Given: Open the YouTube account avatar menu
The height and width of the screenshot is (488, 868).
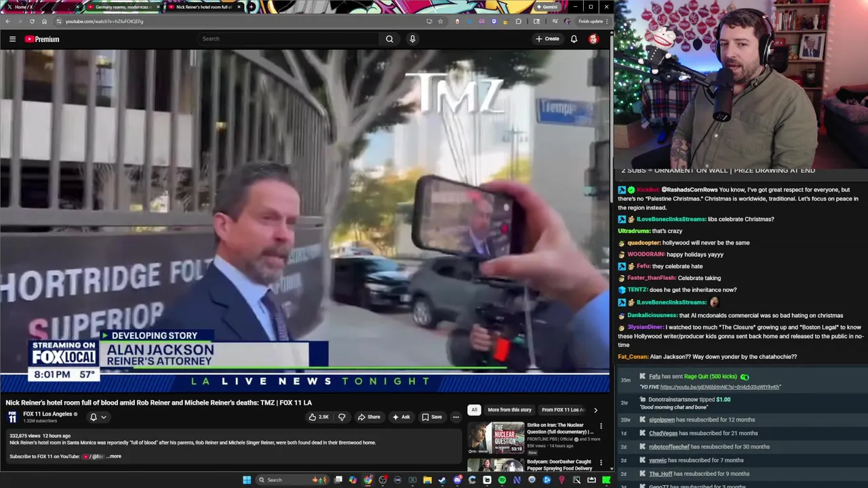Looking at the screenshot, I should (593, 39).
